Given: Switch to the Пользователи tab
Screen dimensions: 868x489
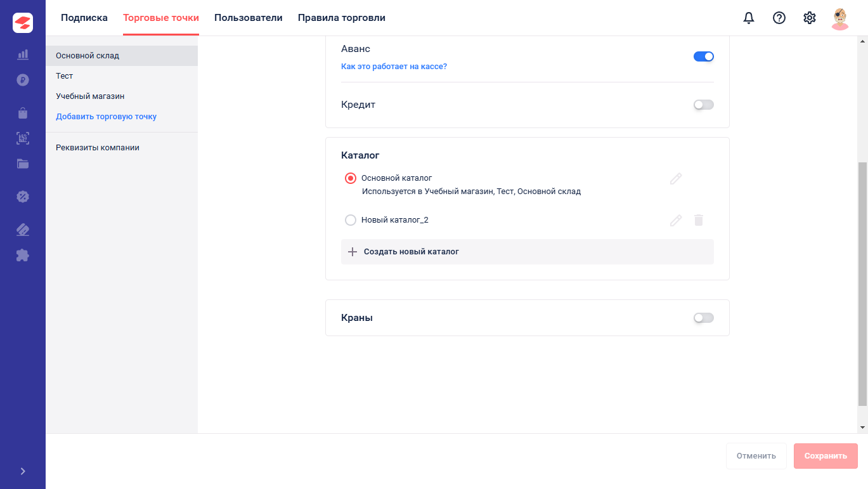Looking at the screenshot, I should tap(249, 18).
